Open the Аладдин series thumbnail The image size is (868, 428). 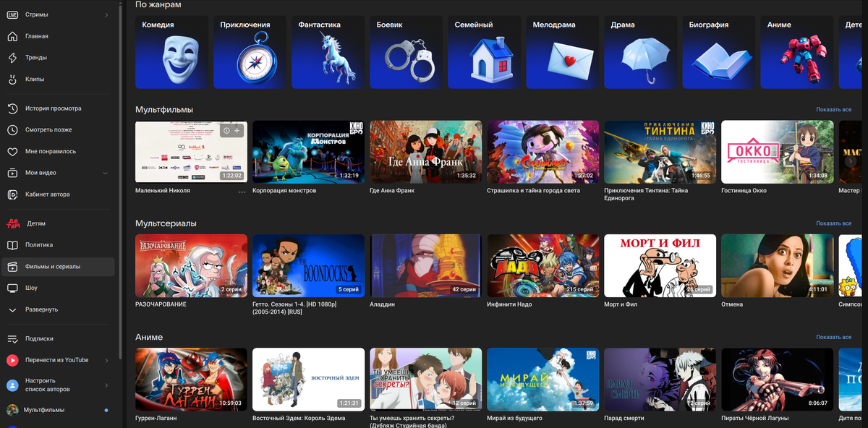pyautogui.click(x=425, y=265)
